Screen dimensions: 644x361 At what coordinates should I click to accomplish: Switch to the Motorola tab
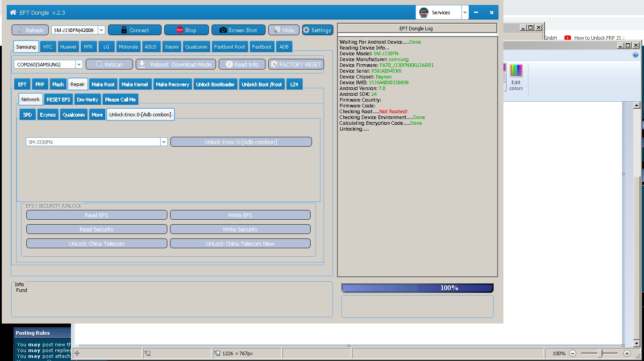[128, 47]
